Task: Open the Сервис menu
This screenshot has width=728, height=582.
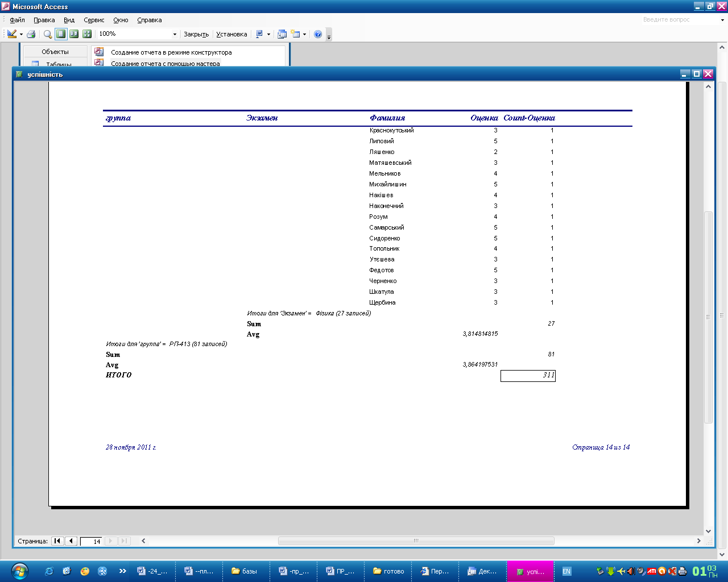Action: coord(94,20)
